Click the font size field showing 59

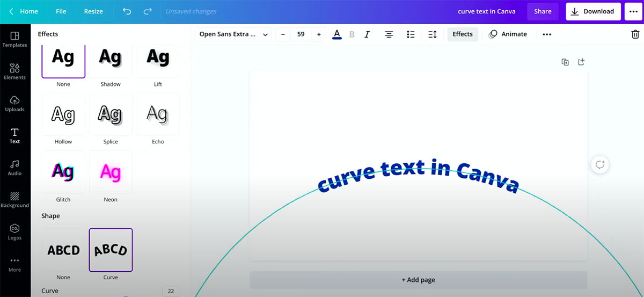[x=301, y=34]
